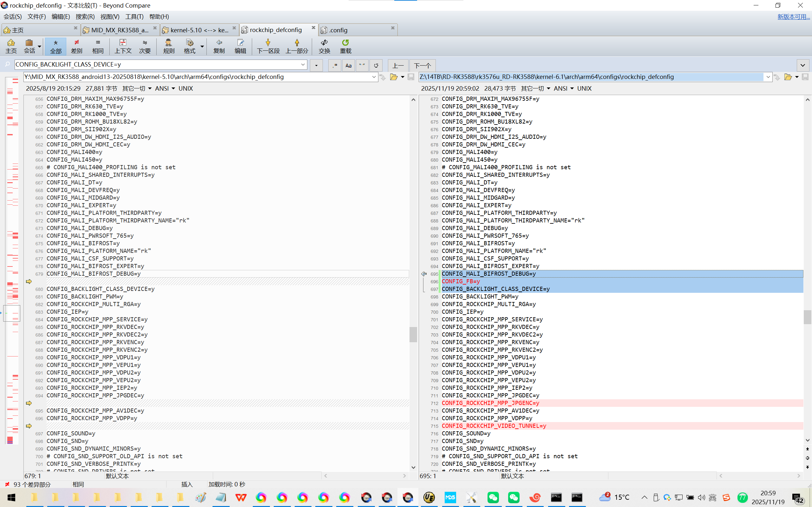Open the left pane's browse-file folder icon
The height and width of the screenshot is (507, 812).
(x=394, y=77)
